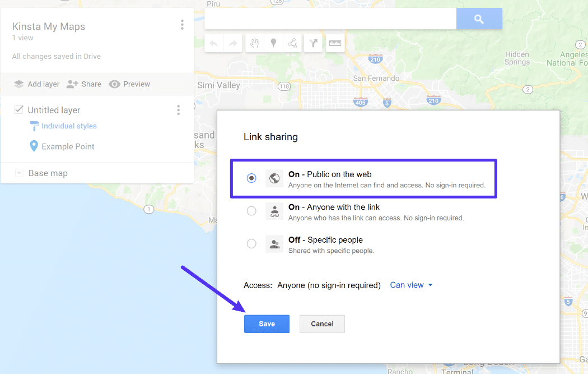This screenshot has height=374, width=588.
Task: Select the Add directions tool
Action: [x=312, y=44]
